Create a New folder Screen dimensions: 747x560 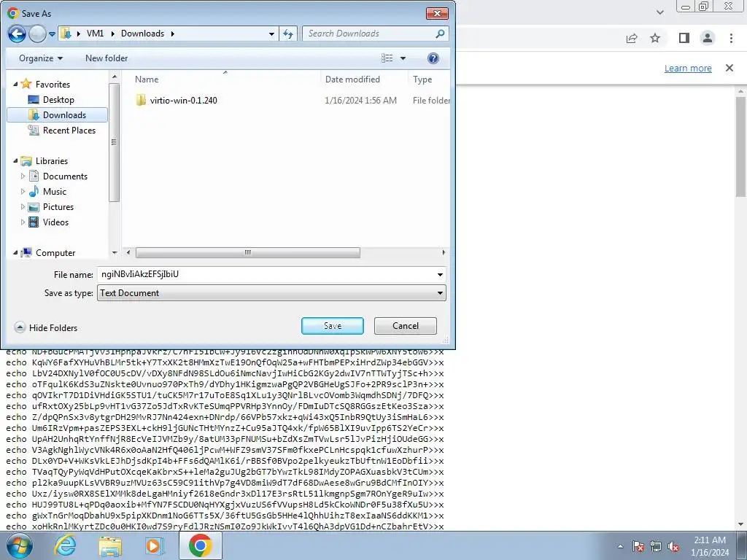tap(107, 58)
